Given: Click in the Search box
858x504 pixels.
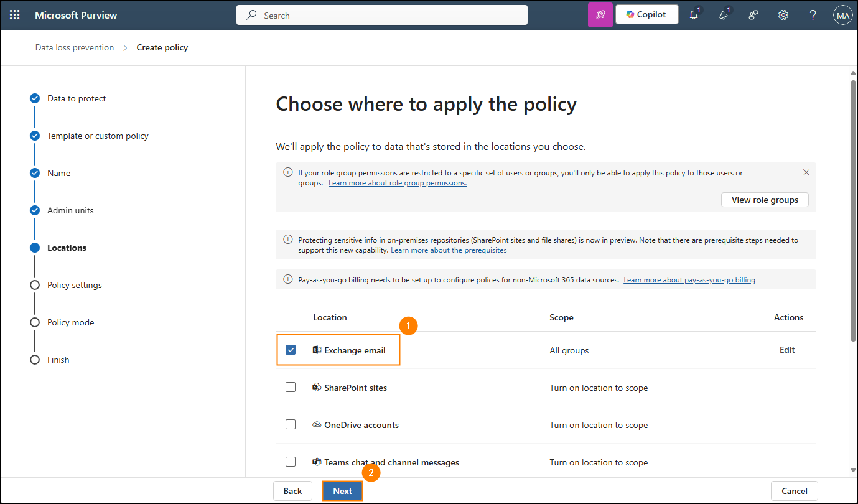Looking at the screenshot, I should tap(382, 15).
